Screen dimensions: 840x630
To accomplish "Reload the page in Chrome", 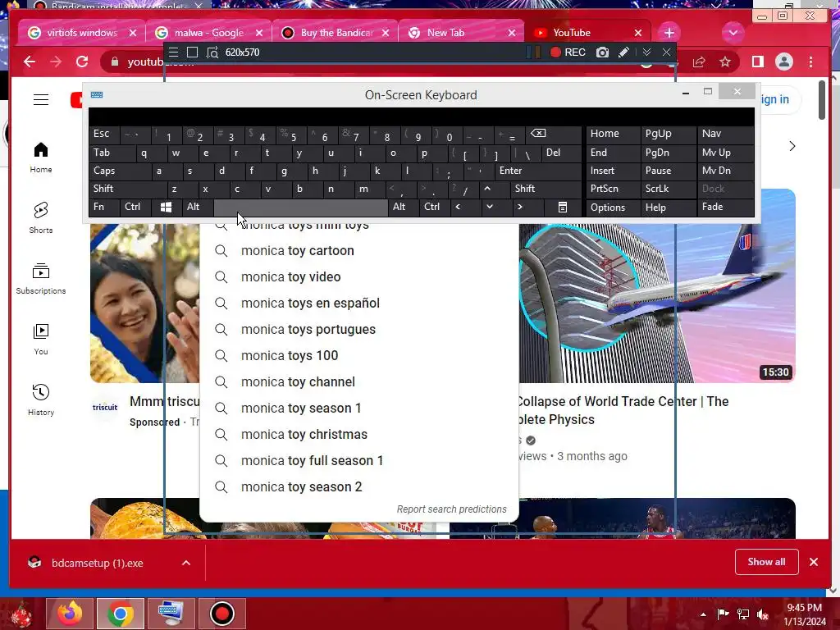I will [82, 62].
